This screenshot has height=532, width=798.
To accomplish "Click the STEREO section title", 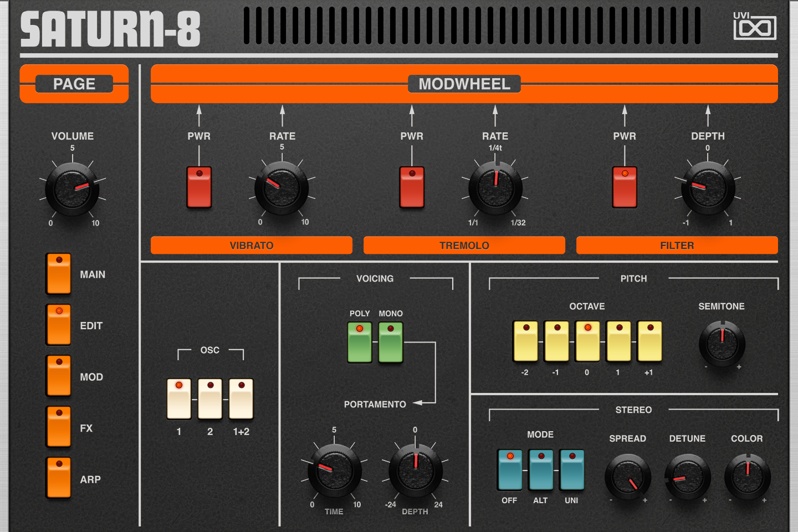I will [x=634, y=410].
